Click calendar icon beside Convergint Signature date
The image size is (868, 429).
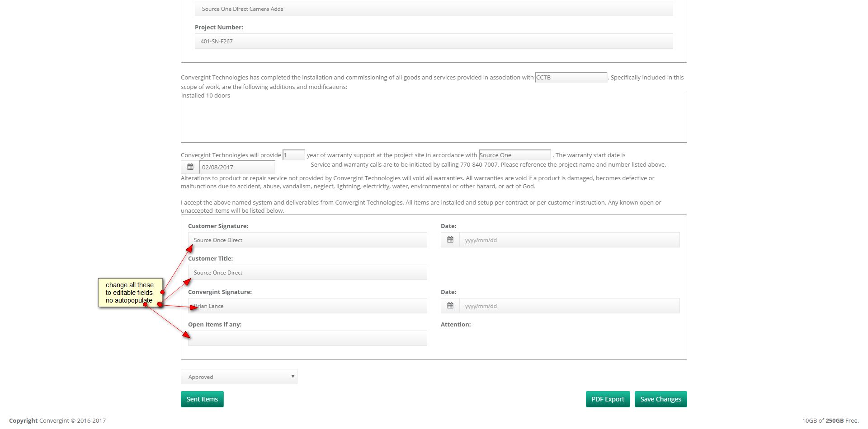(x=450, y=306)
